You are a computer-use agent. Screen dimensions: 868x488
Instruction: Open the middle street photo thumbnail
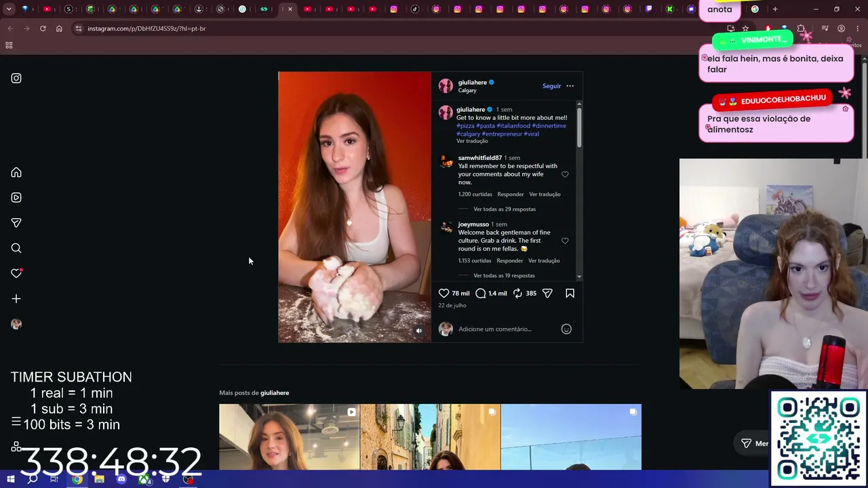click(430, 437)
